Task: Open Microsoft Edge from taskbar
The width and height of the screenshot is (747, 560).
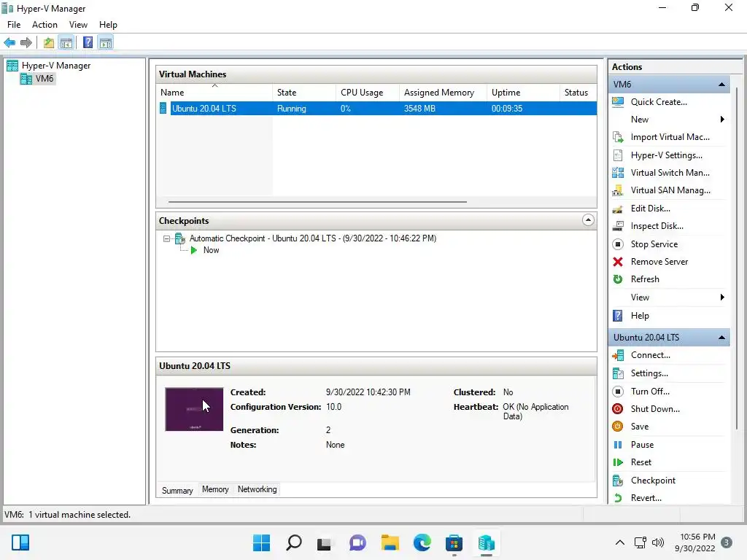Action: (422, 542)
